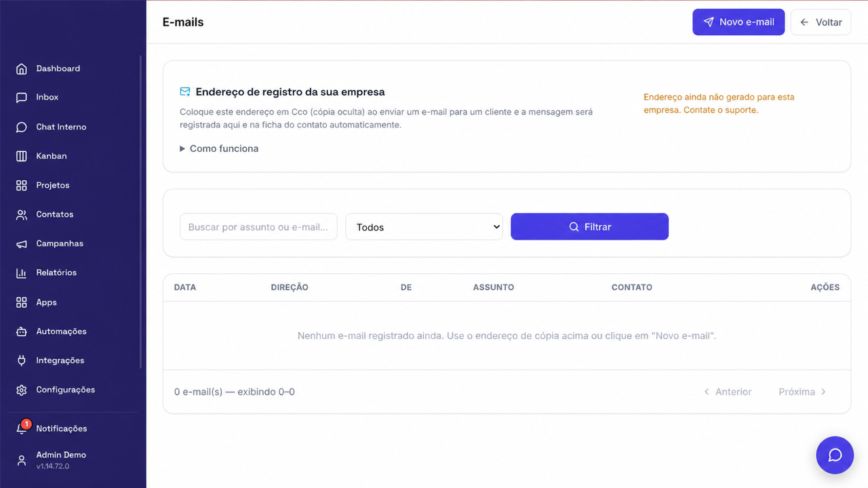
Task: Click the Campanhas megaphone icon
Action: pos(22,243)
